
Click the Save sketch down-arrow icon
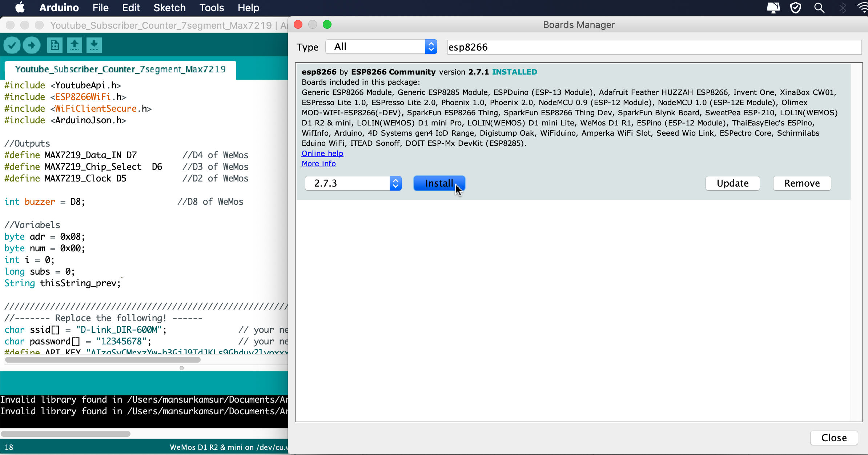tap(94, 45)
